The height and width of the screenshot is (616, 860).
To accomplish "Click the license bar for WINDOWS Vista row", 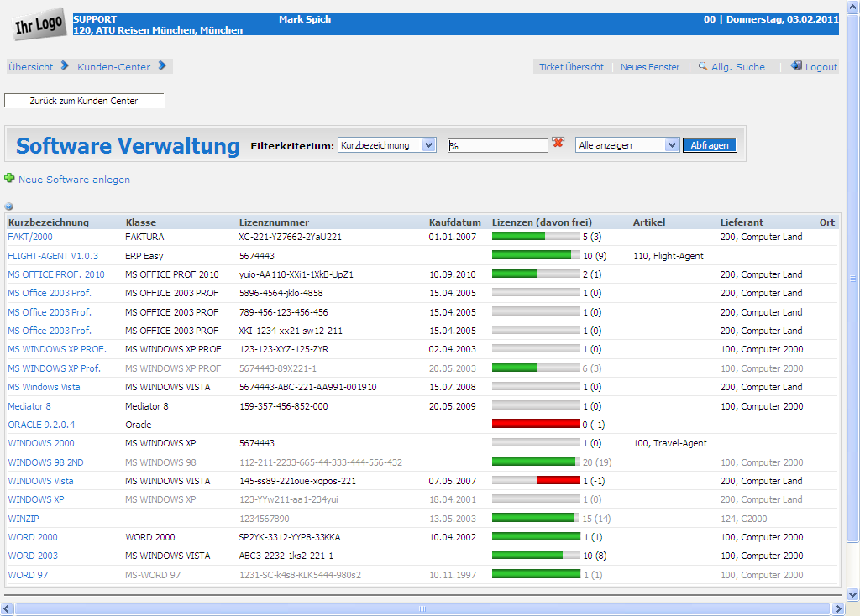I will [x=536, y=480].
